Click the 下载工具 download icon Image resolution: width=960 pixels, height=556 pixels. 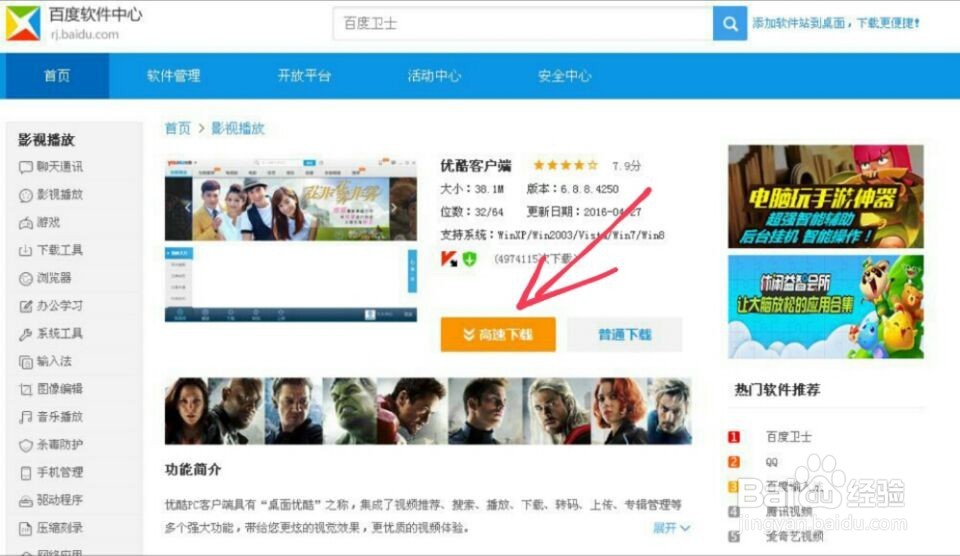pos(26,250)
